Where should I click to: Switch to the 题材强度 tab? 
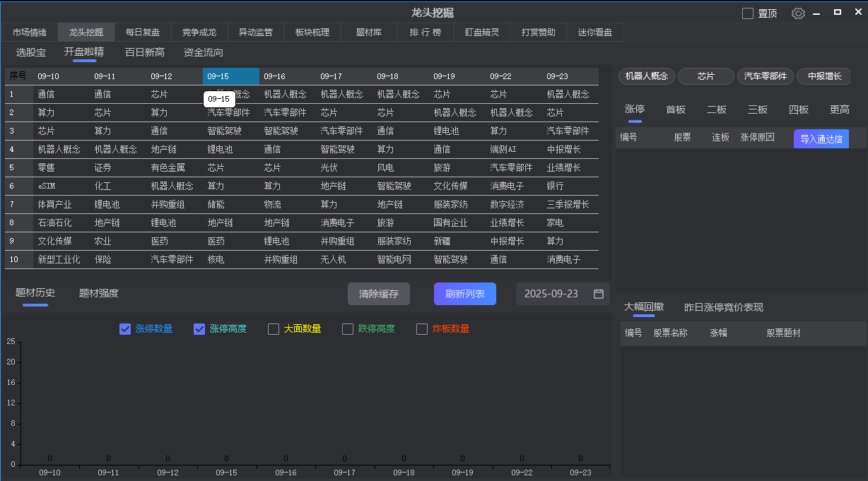99,292
